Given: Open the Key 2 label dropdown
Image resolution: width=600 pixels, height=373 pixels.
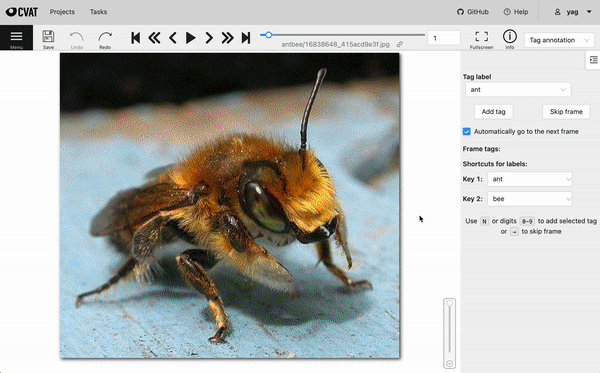Looking at the screenshot, I should [530, 199].
